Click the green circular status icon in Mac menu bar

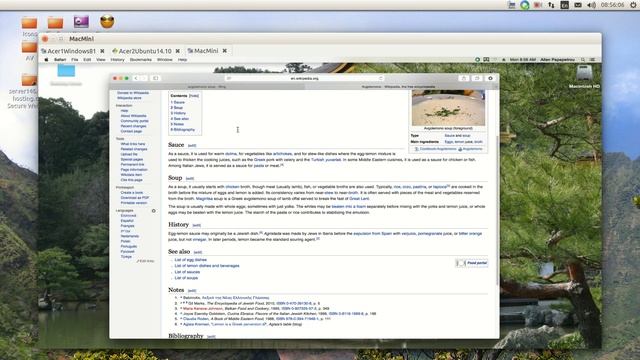coord(477,60)
